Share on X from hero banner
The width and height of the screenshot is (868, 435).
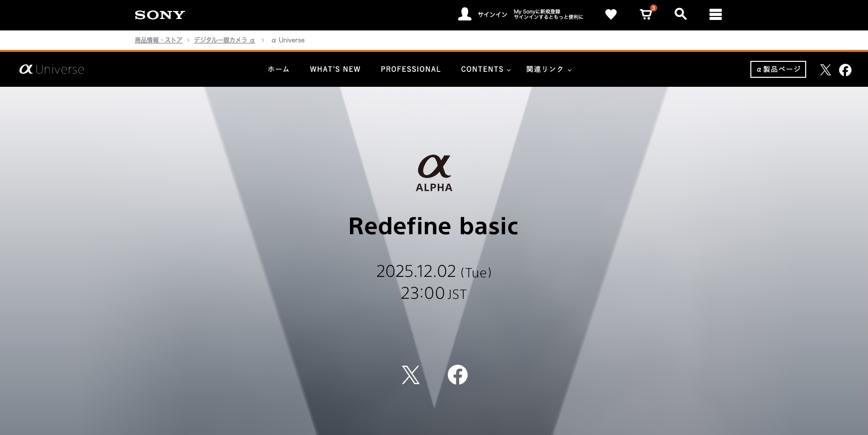pyautogui.click(x=411, y=375)
